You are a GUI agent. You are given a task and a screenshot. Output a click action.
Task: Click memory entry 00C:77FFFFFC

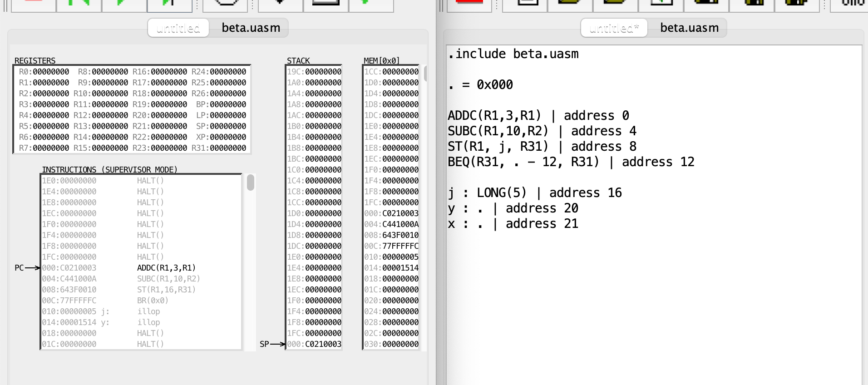[391, 246]
